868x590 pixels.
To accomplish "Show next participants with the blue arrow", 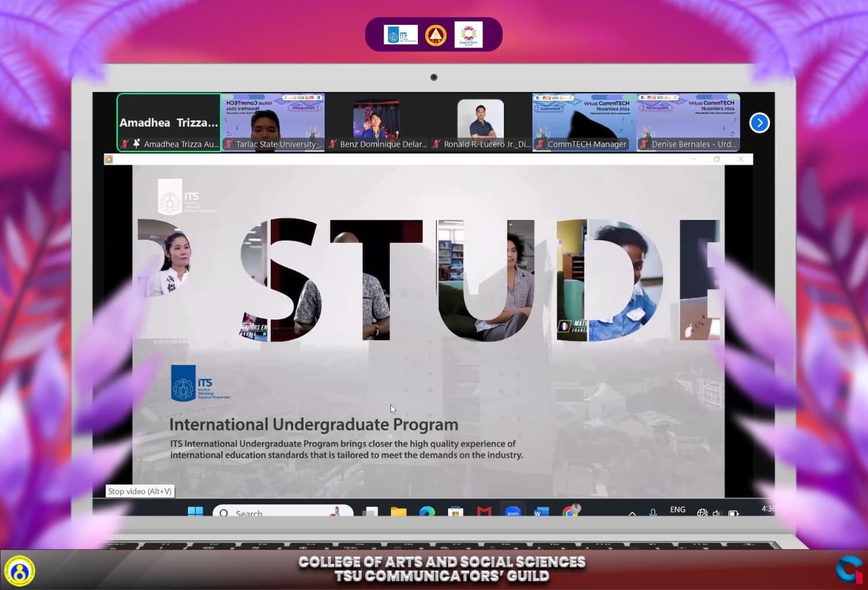I will 759,123.
